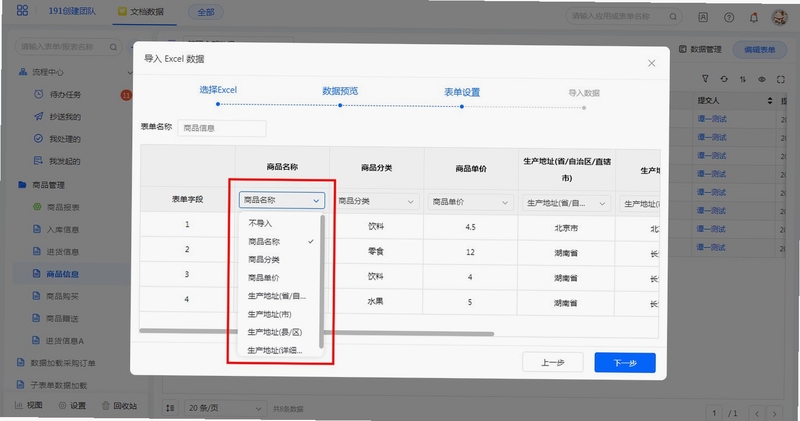Choose 商品分类 option in the dropdown list
Screen dimensions: 800x421
(x=282, y=259)
